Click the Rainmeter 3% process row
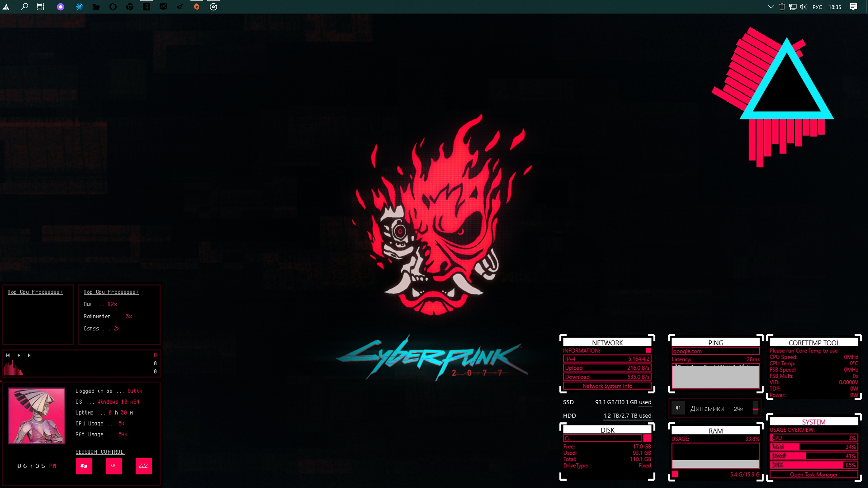868x488 pixels. tap(108, 316)
